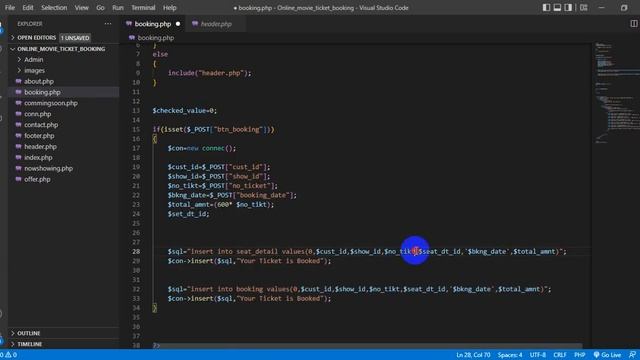Open the View menu
The width and height of the screenshot is (640, 360).
[x=81, y=8]
